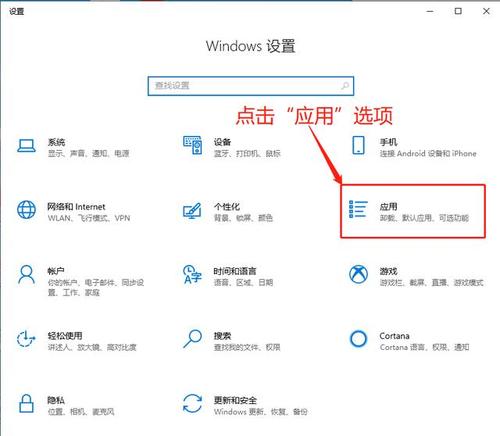Select 网络和 Internet category title

pos(76,207)
